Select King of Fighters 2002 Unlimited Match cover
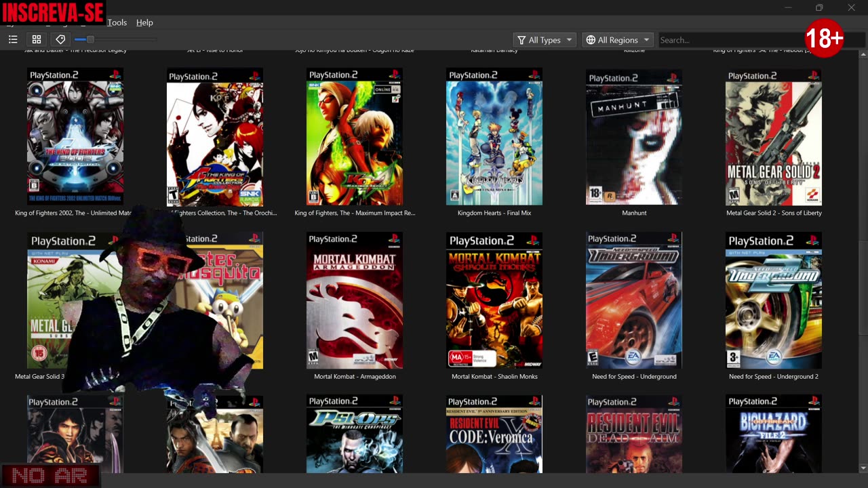Image resolution: width=868 pixels, height=488 pixels. [75, 136]
